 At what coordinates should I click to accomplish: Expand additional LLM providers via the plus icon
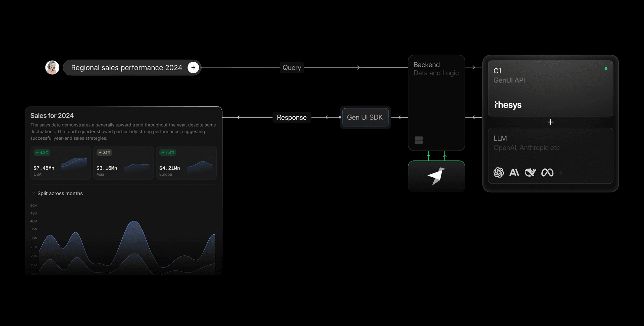point(561,173)
